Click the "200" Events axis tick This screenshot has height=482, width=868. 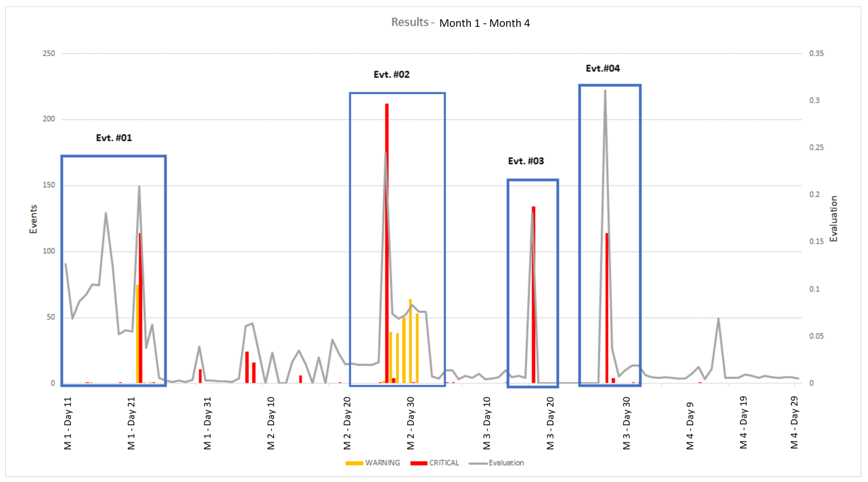[x=49, y=119]
